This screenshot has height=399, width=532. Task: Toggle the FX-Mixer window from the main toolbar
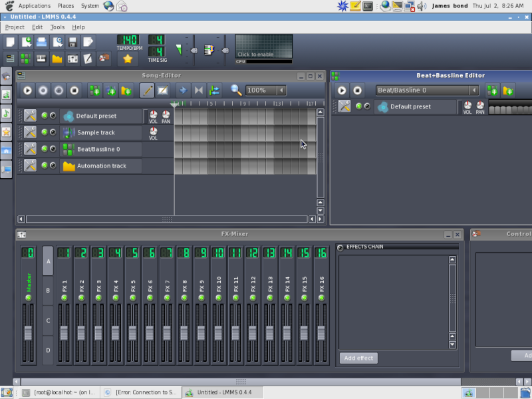72,59
